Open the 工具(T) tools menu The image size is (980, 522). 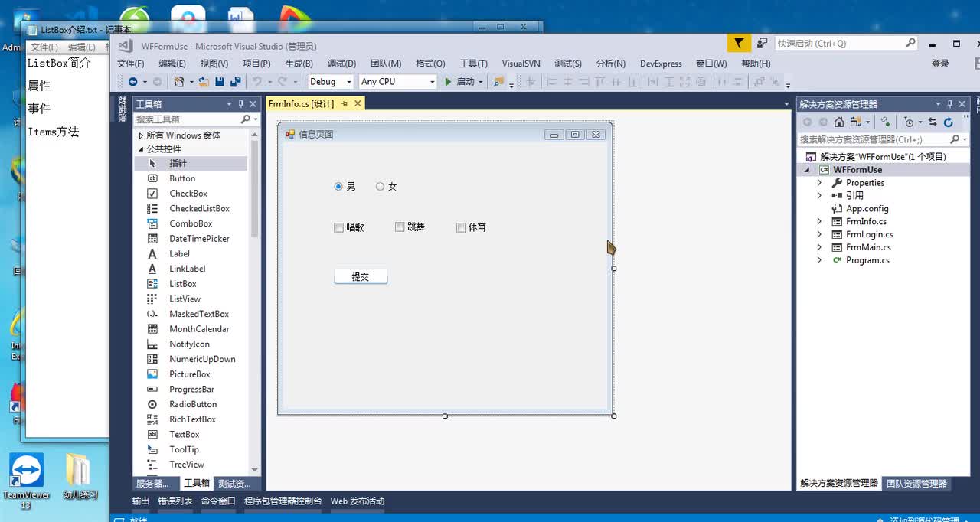pyautogui.click(x=473, y=64)
